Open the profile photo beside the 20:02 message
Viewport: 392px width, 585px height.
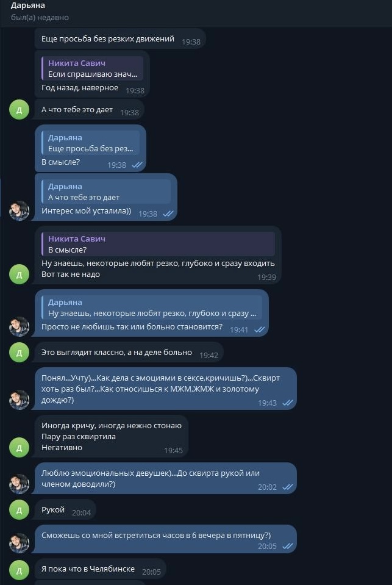point(19,484)
